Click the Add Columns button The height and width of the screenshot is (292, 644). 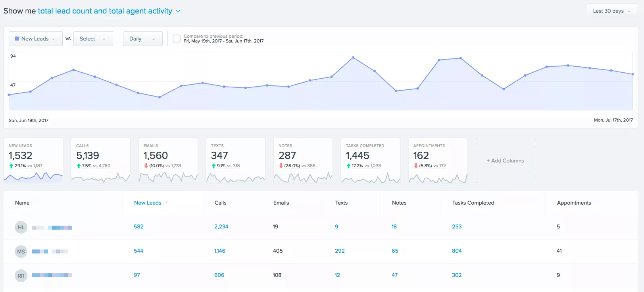tap(505, 161)
